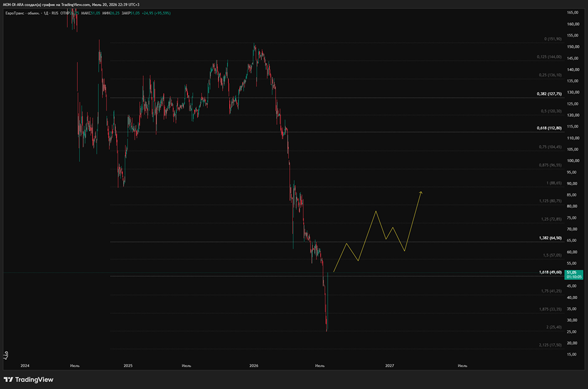The width and height of the screenshot is (588, 389).
Task: Click the +24,95 (+95,59%) change value
Action: [x=156, y=13]
